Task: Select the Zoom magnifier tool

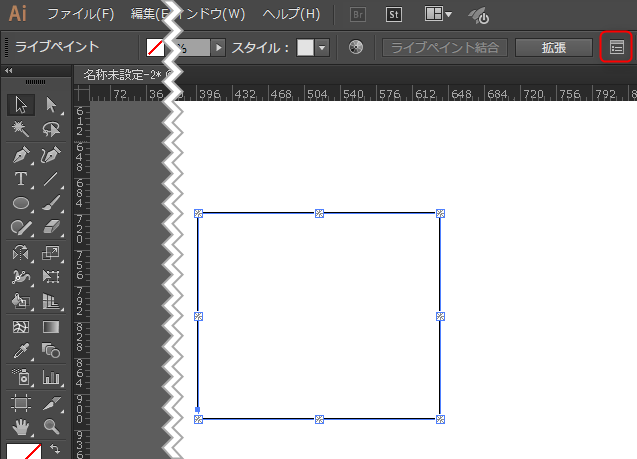Action: (x=51, y=426)
